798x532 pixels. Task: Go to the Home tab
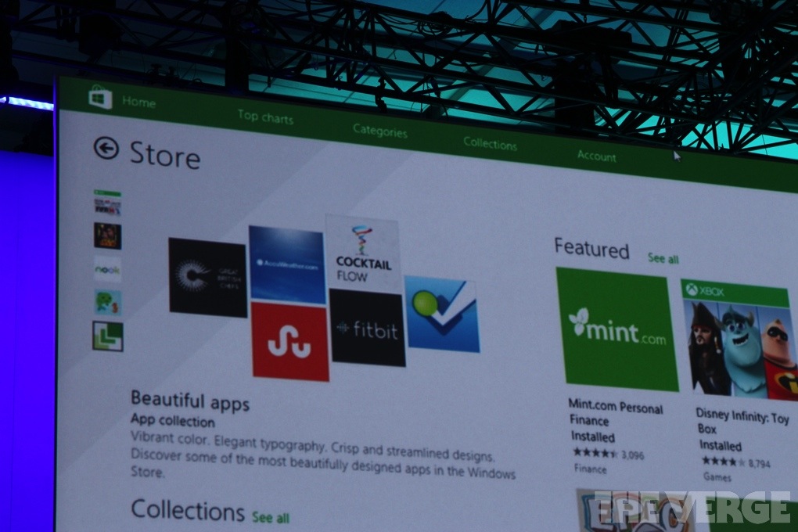tap(138, 102)
